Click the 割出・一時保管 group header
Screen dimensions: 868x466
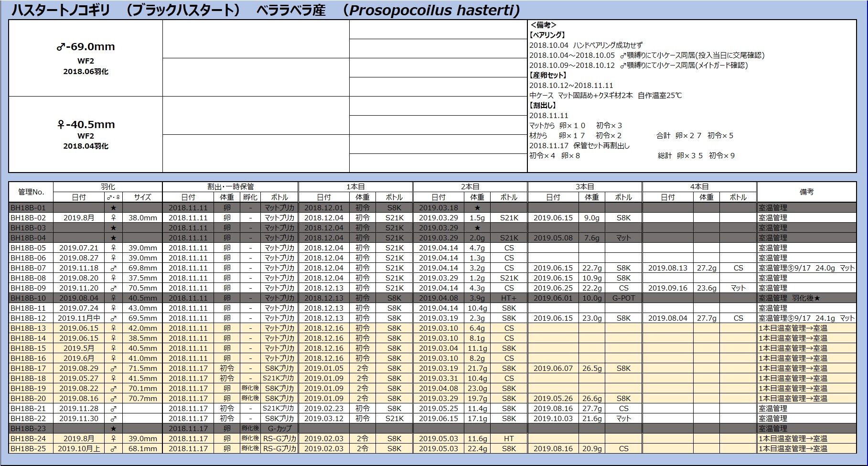(x=230, y=187)
